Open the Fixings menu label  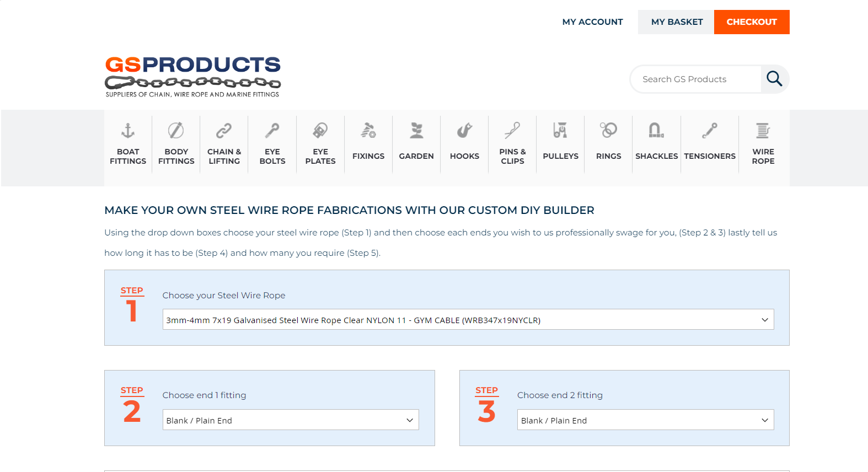click(368, 156)
